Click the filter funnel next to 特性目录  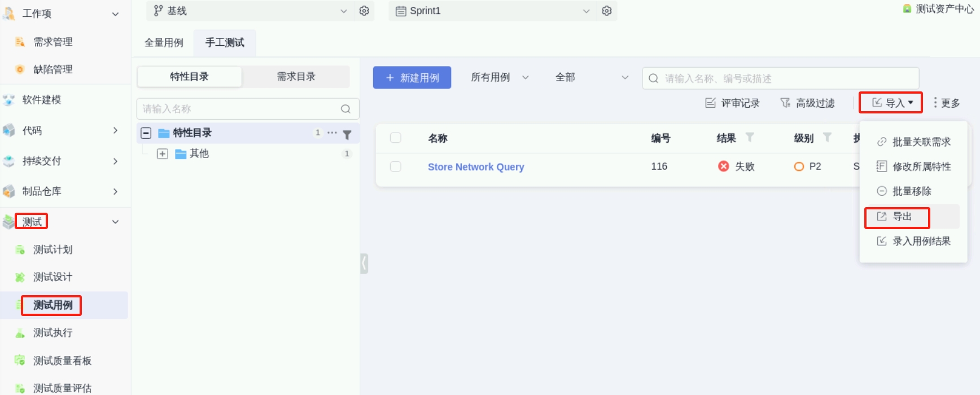pyautogui.click(x=347, y=134)
